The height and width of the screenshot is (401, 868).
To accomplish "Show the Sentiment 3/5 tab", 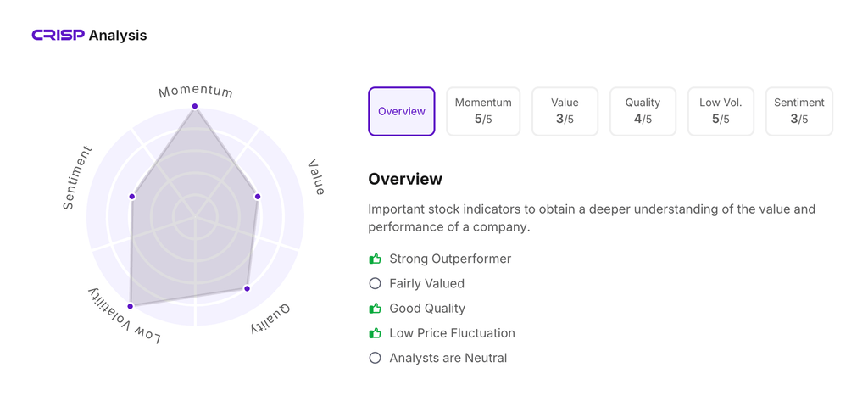I will pyautogui.click(x=798, y=111).
